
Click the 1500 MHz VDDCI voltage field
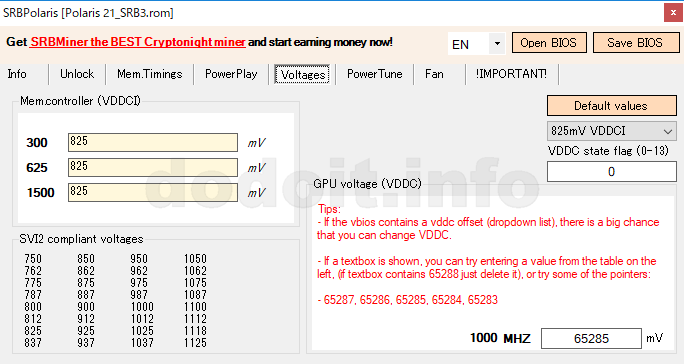(x=153, y=192)
